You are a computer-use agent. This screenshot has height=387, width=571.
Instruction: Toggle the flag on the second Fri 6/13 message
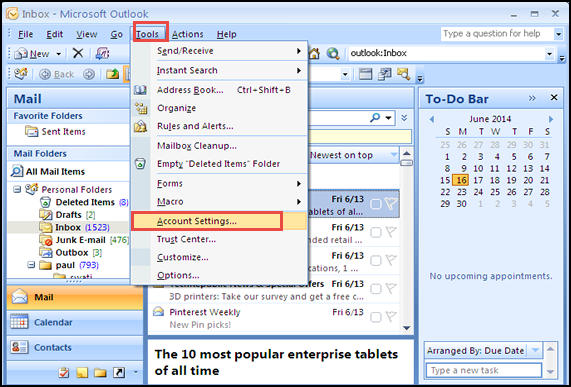391,232
